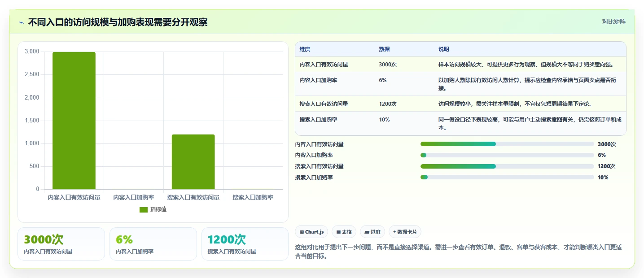The height and width of the screenshot is (278, 644).
Task: Click table cell 内容入口有效访问量
Action: (x=324, y=65)
